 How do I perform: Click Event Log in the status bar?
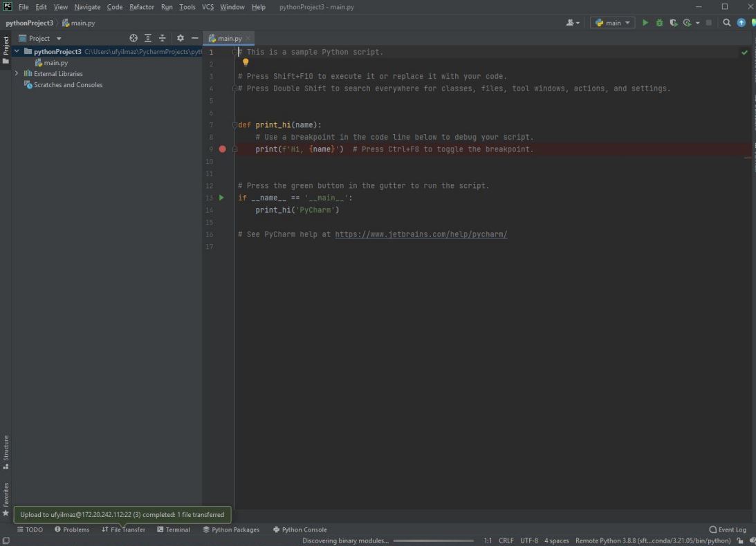point(727,529)
